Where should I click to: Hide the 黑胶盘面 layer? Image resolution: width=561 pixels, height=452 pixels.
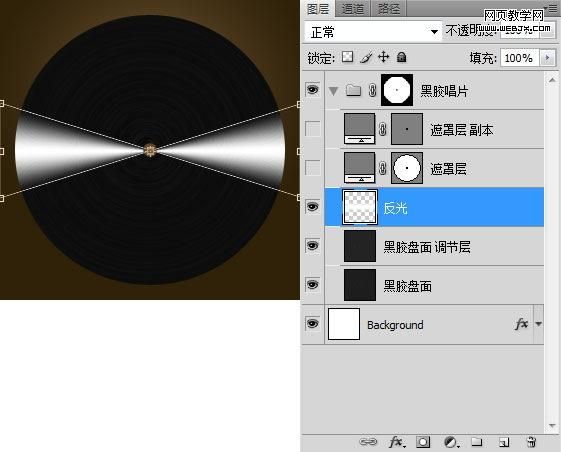312,285
